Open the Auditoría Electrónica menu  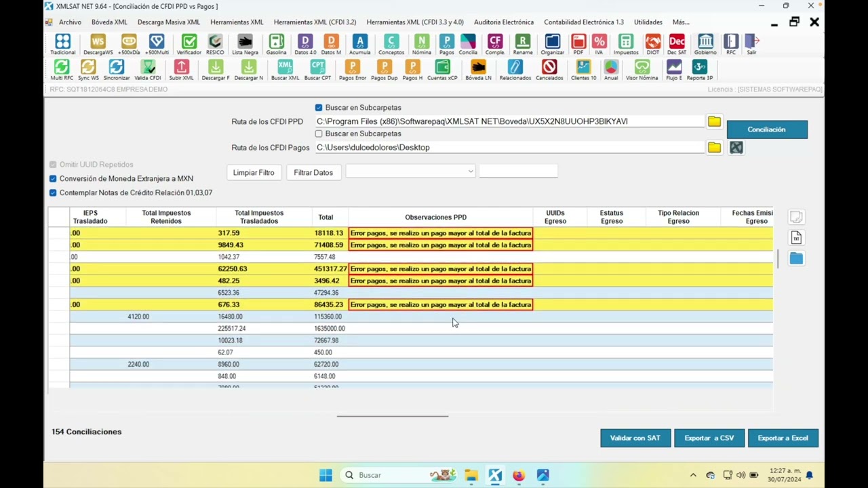tap(504, 22)
